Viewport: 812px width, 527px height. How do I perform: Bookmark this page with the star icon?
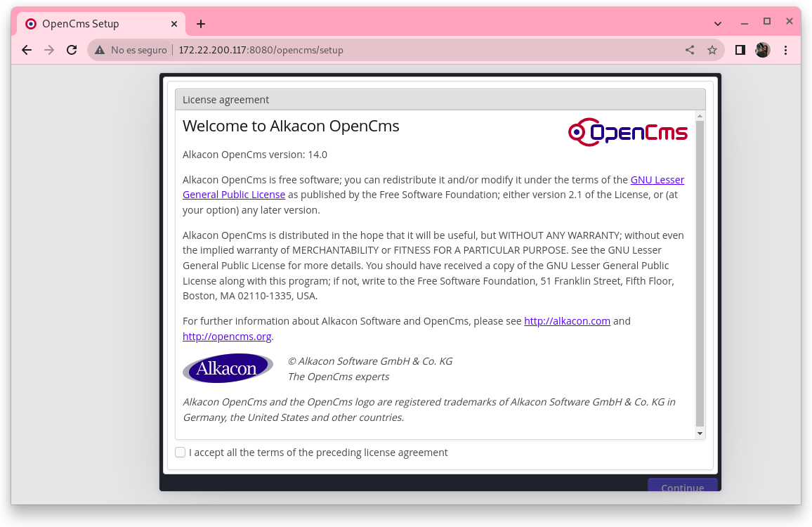click(712, 50)
